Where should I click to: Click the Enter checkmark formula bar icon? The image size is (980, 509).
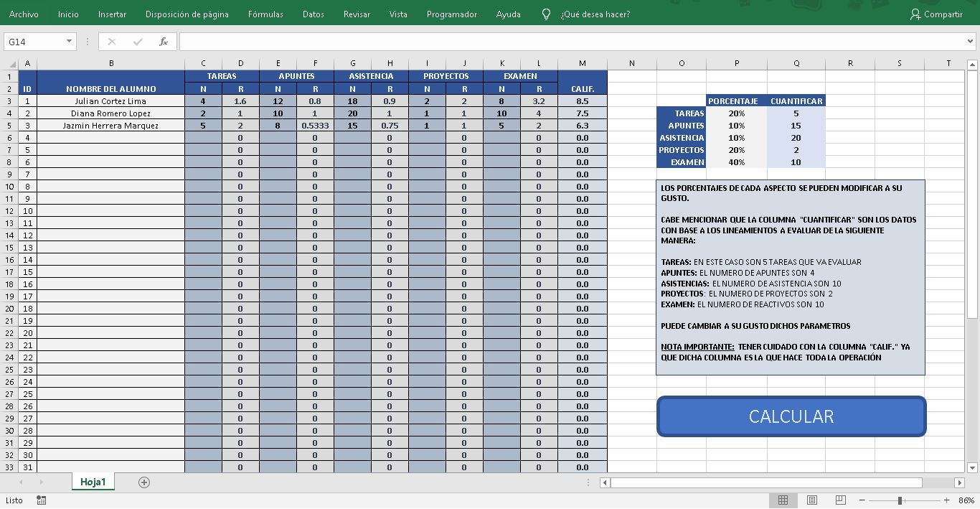point(138,42)
